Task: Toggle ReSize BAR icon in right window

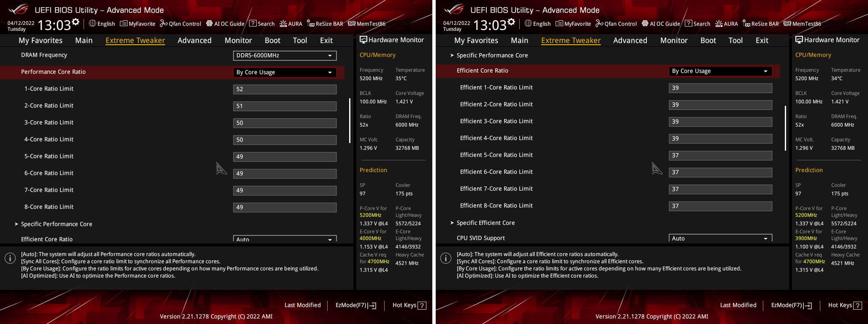Action: pyautogui.click(x=746, y=23)
